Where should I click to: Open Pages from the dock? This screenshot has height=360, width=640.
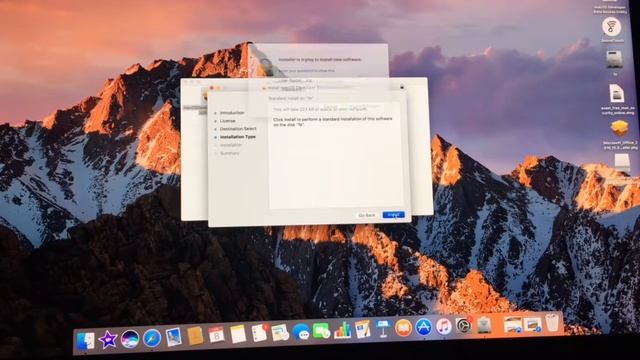362,329
